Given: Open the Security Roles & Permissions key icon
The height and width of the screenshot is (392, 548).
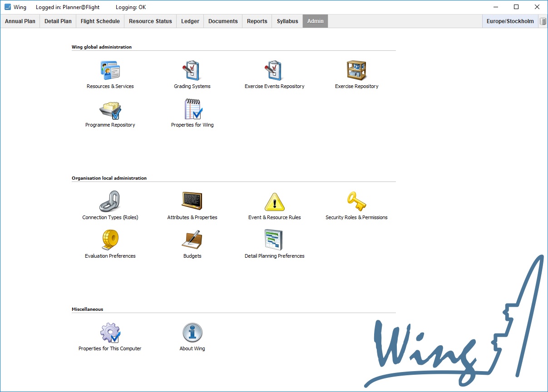Looking at the screenshot, I should (356, 201).
